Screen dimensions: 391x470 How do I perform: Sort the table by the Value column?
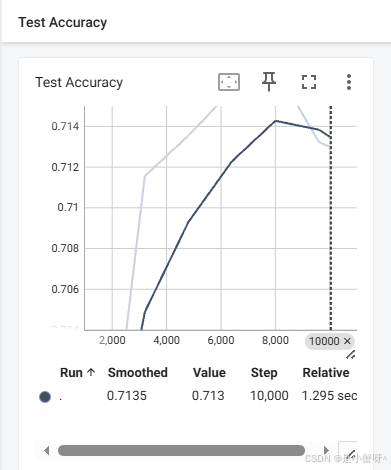coord(209,373)
